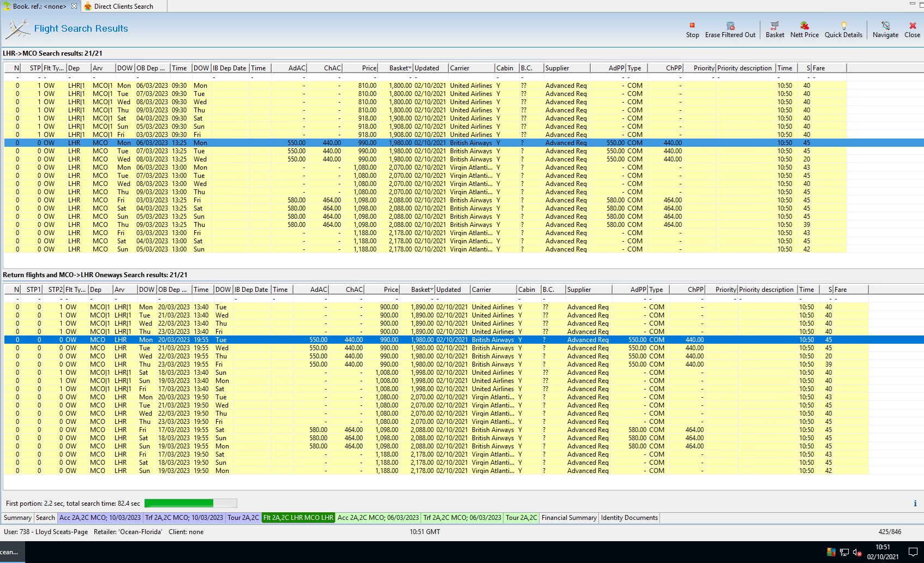Open the Basket icon in toolbar
The height and width of the screenshot is (563, 924).
click(x=775, y=26)
